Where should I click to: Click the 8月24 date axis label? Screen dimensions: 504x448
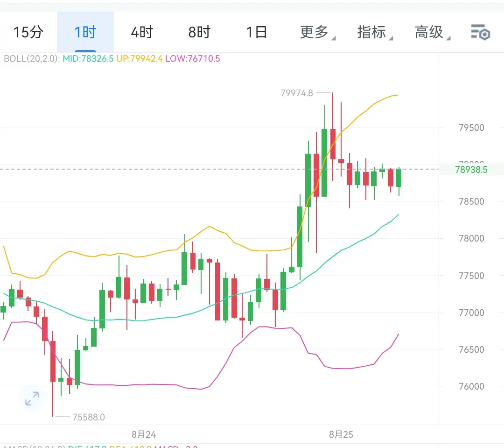[x=144, y=434]
